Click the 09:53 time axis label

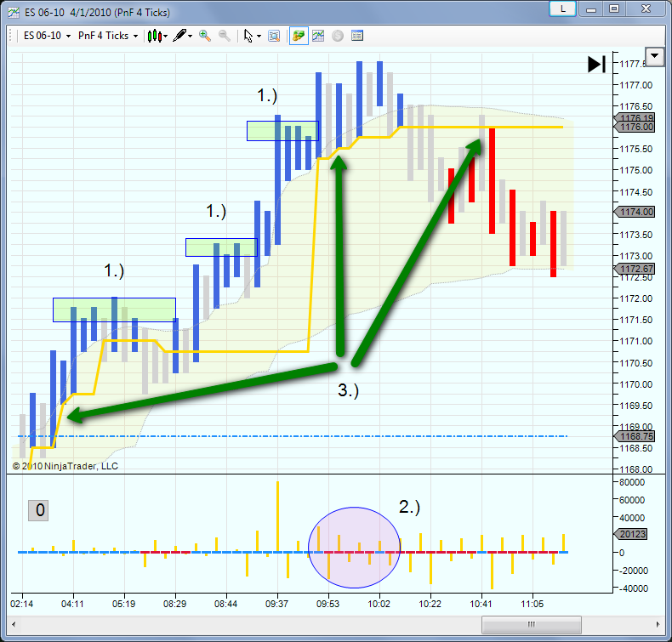coord(327,604)
